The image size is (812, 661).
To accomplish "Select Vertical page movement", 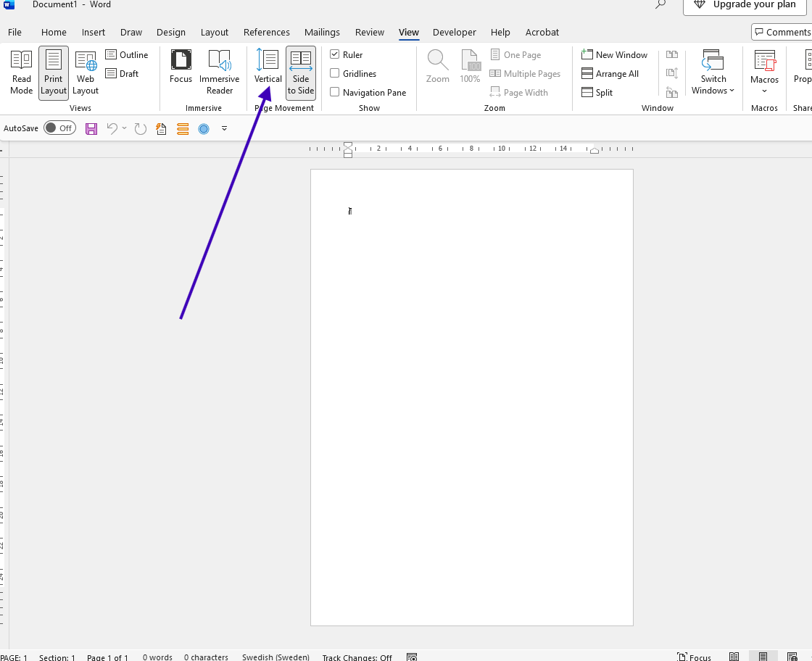I will (268, 67).
